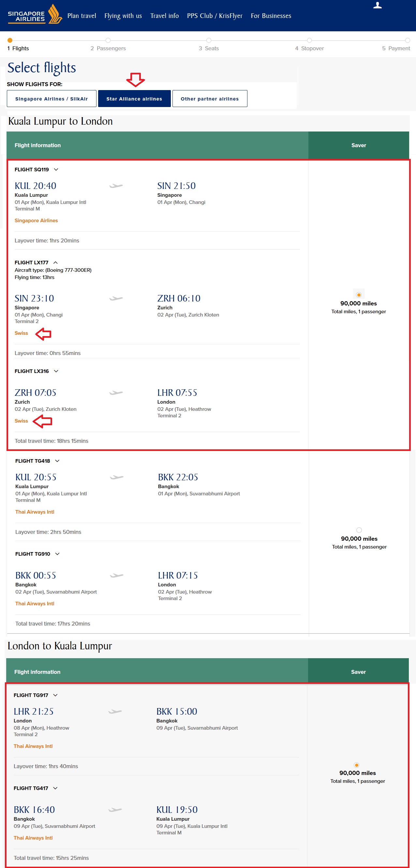
Task: Click the plane icon on the SIN to ZRH flight
Action: pyautogui.click(x=116, y=298)
